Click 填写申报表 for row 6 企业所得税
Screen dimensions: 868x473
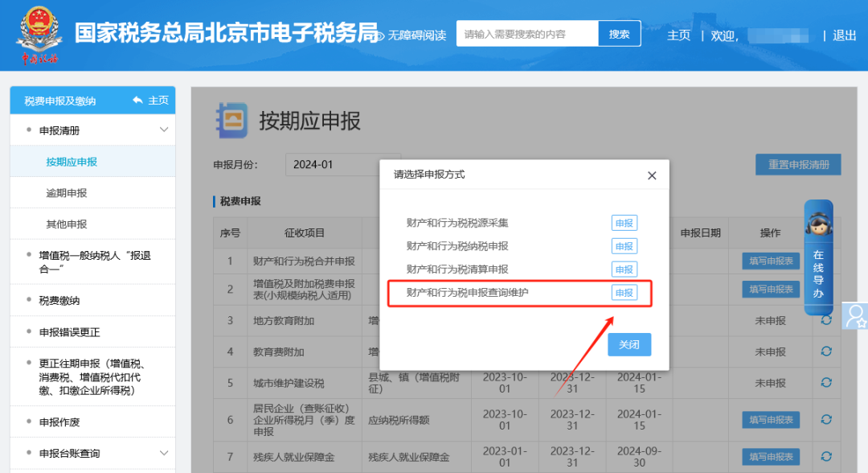(x=771, y=420)
